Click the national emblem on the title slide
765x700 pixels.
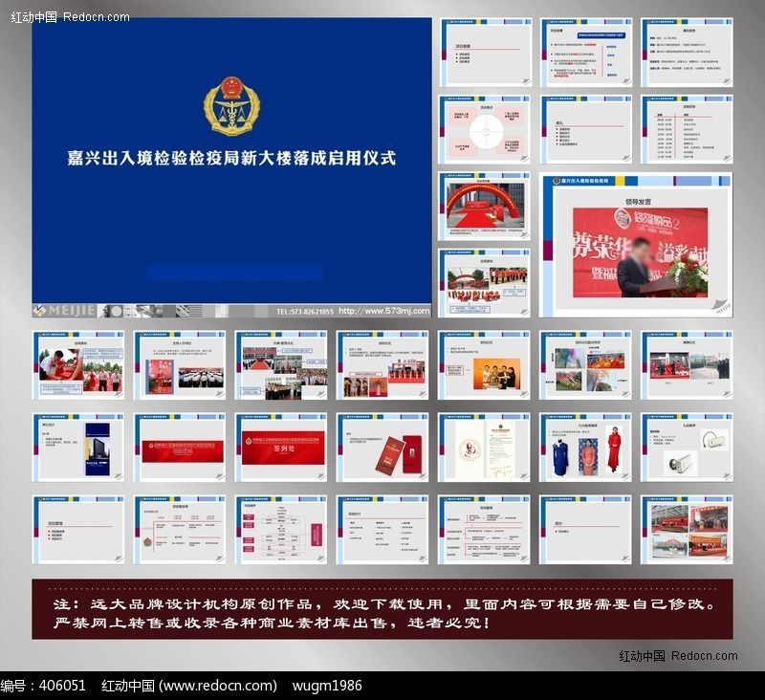(x=231, y=106)
